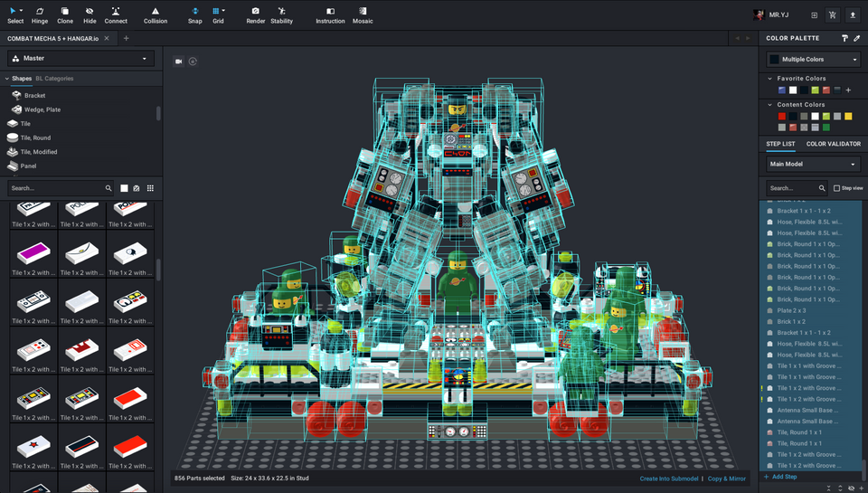Click the circular reset view icon beside the camera
The image size is (868, 493).
pos(193,62)
